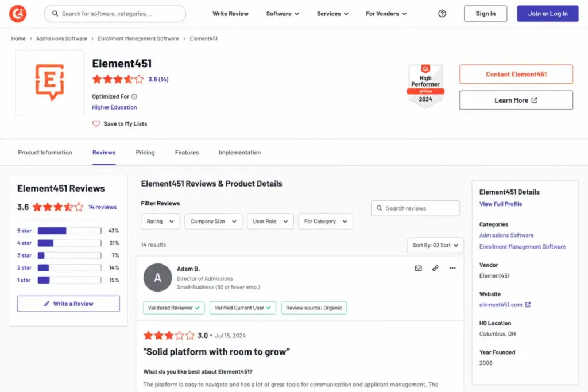Click the 14 reviews link
This screenshot has height=392, width=588.
[102, 207]
